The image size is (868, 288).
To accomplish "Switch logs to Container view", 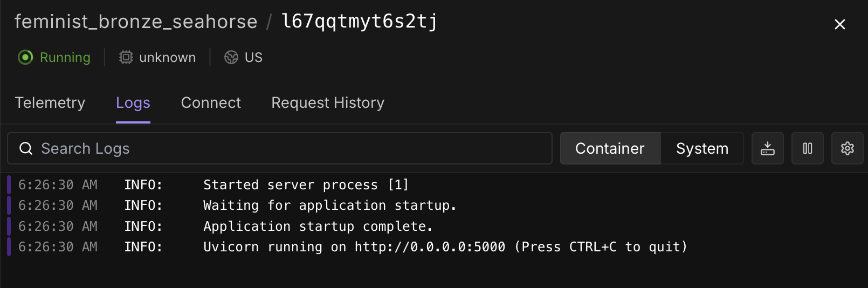I will click(610, 148).
